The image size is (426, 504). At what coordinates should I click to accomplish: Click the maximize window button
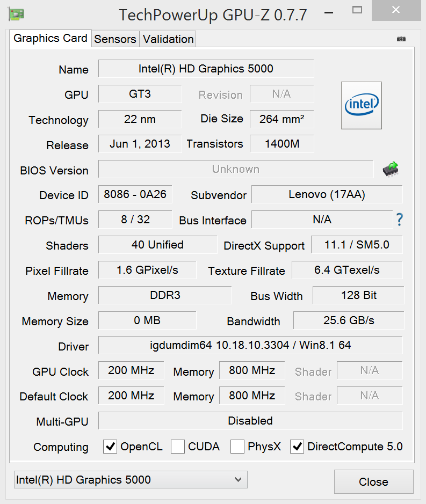coord(357,10)
